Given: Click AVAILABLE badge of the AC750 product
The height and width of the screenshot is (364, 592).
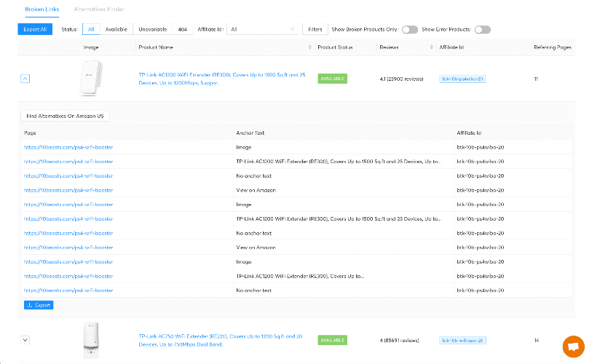Looking at the screenshot, I should 332,340.
